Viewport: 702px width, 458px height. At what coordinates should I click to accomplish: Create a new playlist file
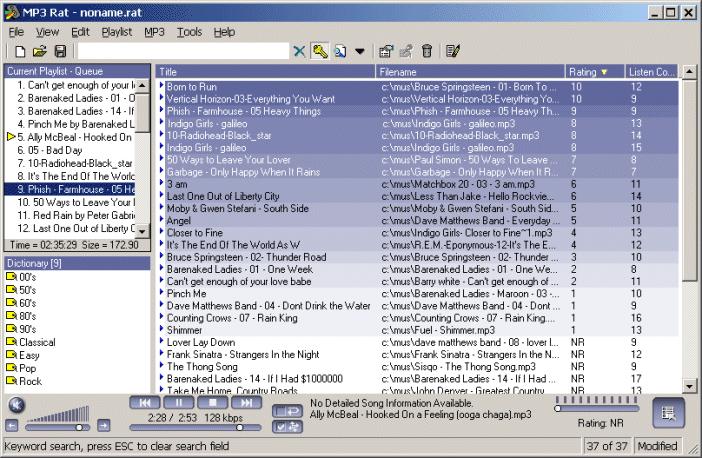20,51
